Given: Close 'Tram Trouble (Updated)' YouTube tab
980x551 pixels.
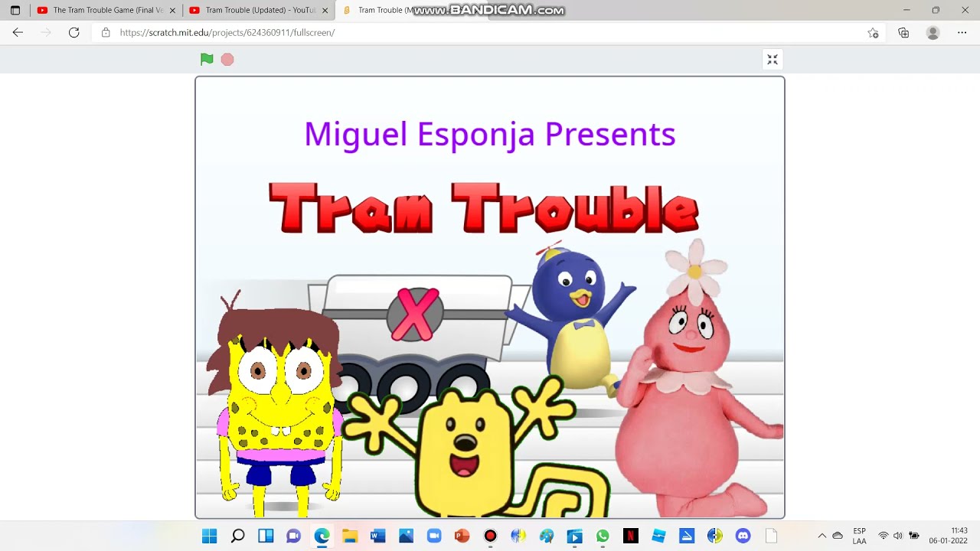Looking at the screenshot, I should (325, 11).
